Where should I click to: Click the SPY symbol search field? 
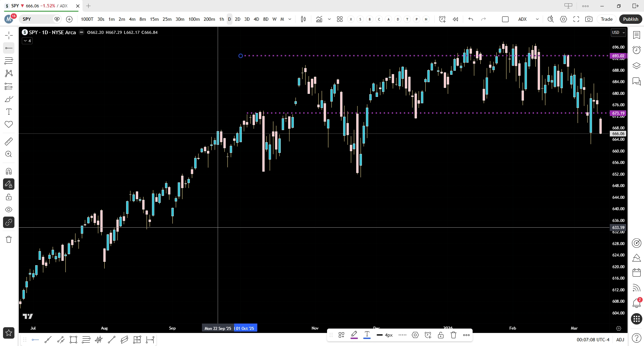click(37, 19)
